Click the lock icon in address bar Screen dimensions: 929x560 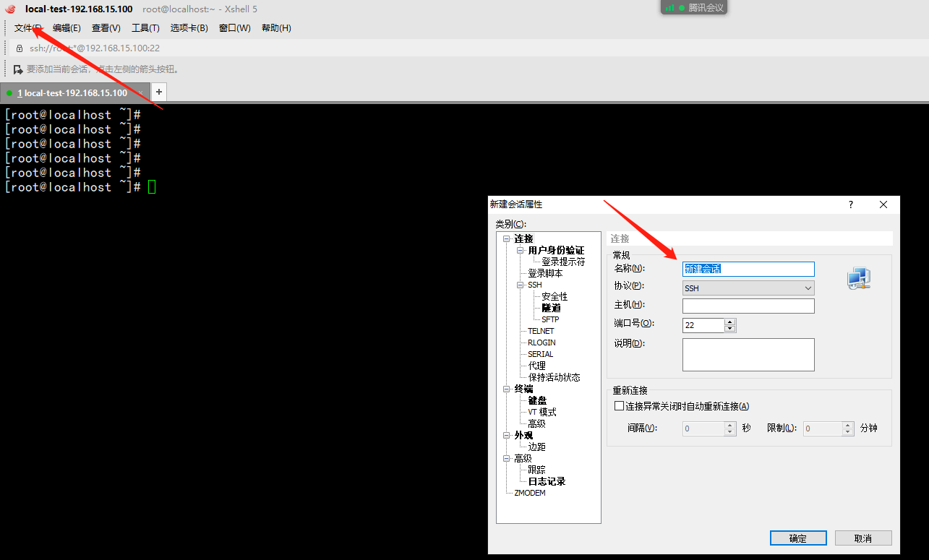click(x=20, y=48)
